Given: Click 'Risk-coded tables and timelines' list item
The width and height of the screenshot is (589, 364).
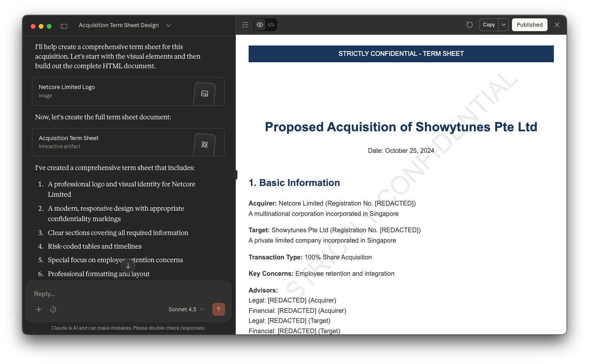Looking at the screenshot, I should [x=95, y=246].
